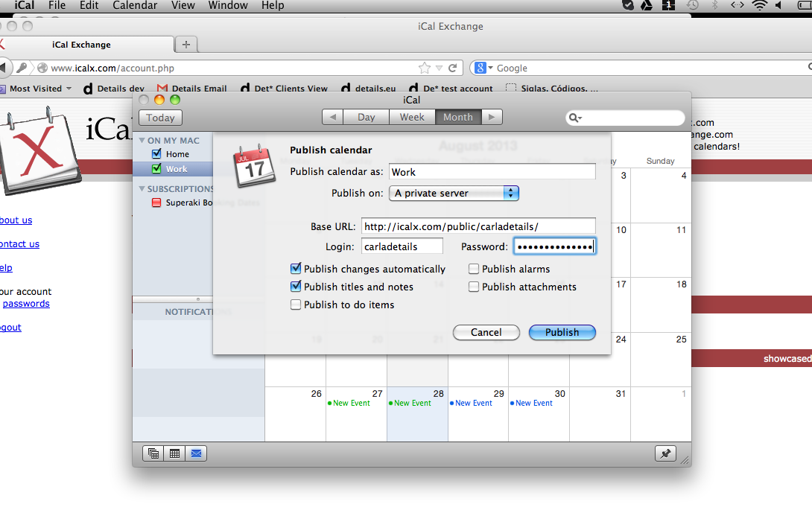Open the Calendar menu
This screenshot has height=513, width=812.
click(135, 5)
